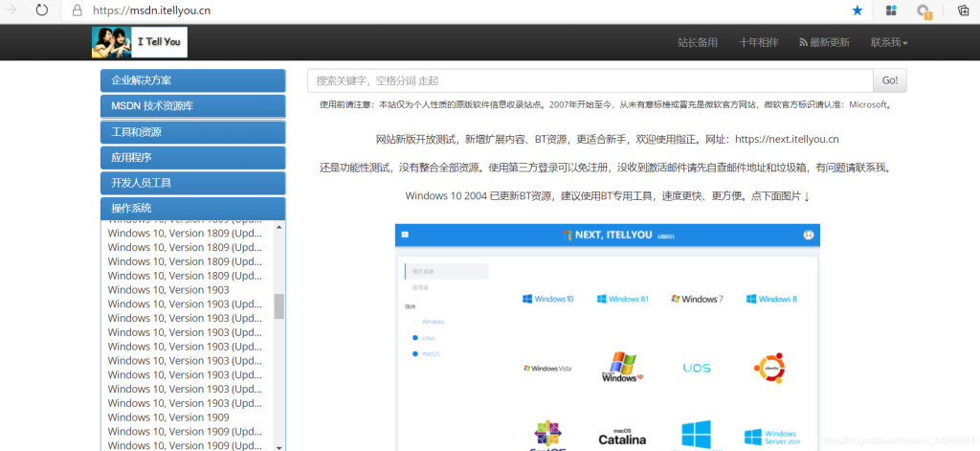This screenshot has width=980, height=451.
Task: Open the extension with orange 1 badge
Action: click(924, 11)
